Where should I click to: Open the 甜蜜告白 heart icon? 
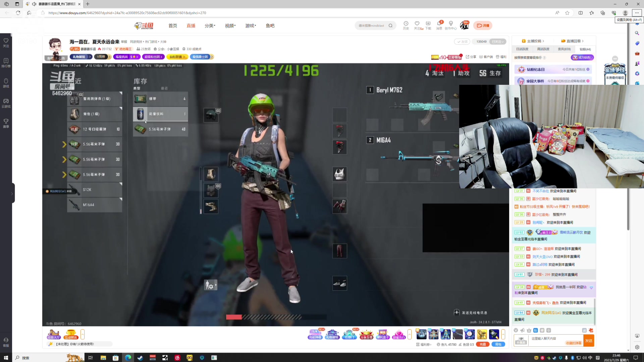[x=399, y=334]
